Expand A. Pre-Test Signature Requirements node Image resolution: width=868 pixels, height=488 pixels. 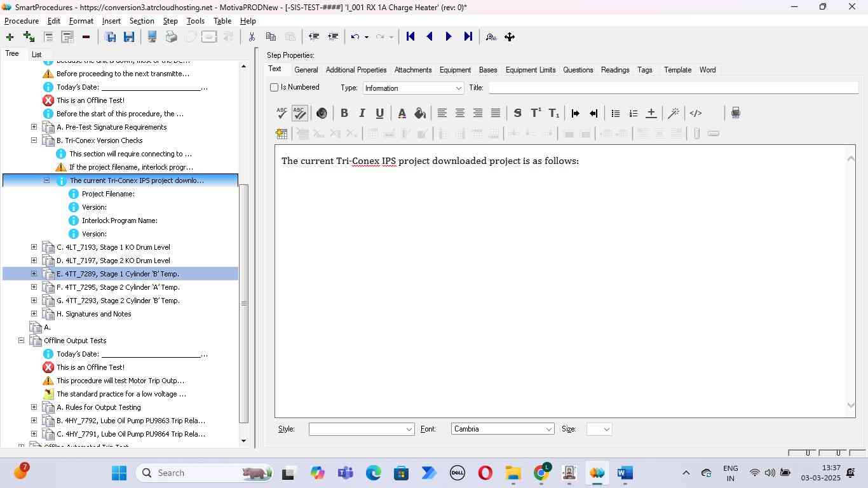tap(34, 127)
